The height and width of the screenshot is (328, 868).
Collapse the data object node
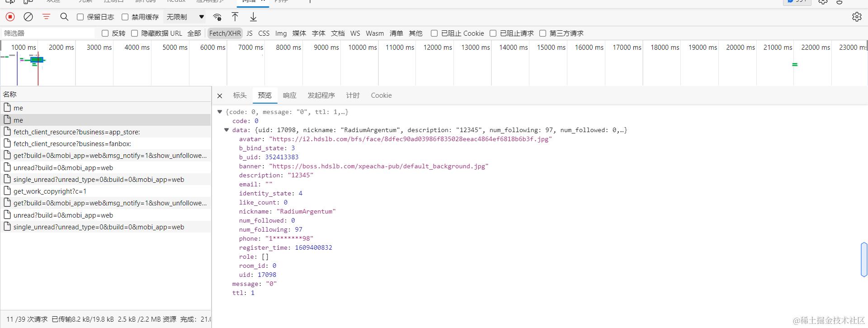click(226, 130)
